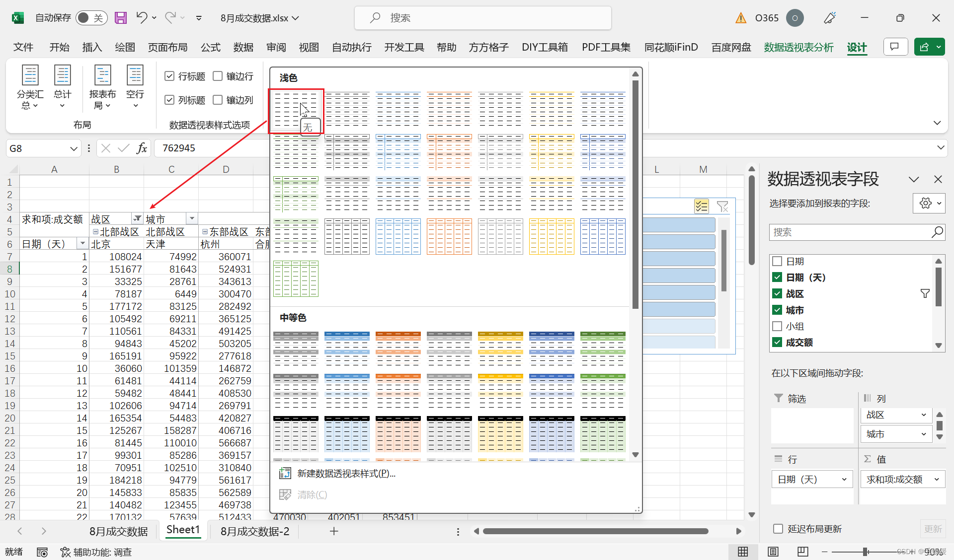Image resolution: width=954 pixels, height=560 pixels.
Task: Open 战区 dropdown in columns area
Action: pyautogui.click(x=924, y=415)
